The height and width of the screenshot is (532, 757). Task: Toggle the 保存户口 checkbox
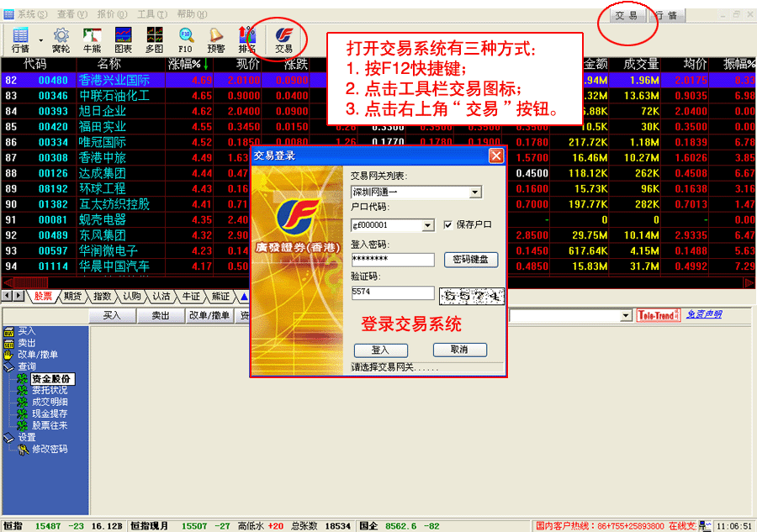click(x=448, y=225)
